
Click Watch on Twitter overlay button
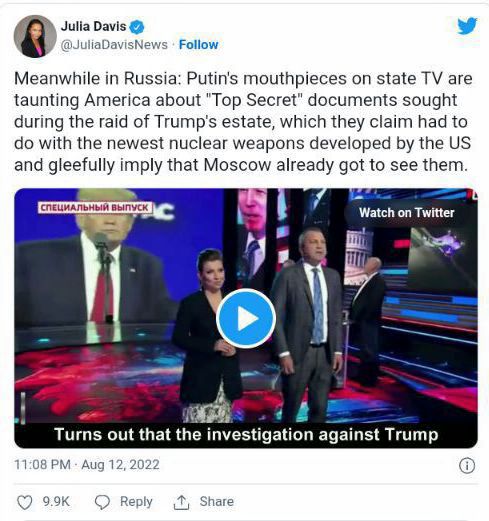click(x=407, y=213)
